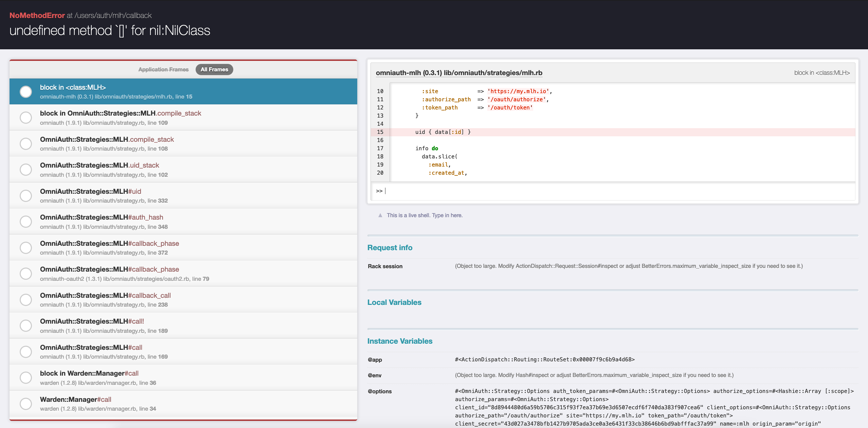868x428 pixels.
Task: Switch to Application Frames tab
Action: click(x=163, y=69)
